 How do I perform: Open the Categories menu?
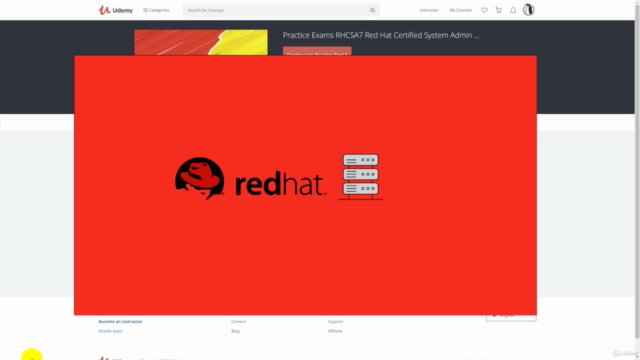point(156,10)
